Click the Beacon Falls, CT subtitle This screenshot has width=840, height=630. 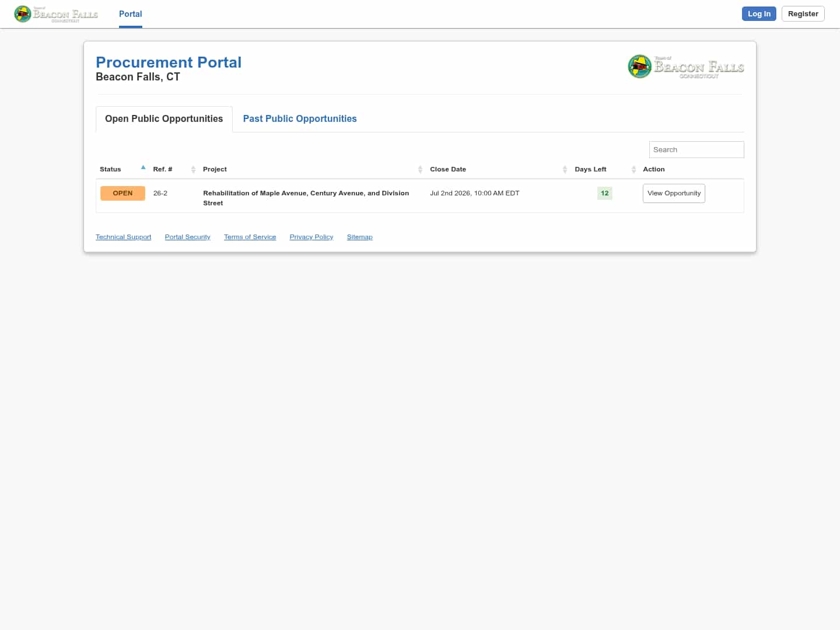click(138, 77)
